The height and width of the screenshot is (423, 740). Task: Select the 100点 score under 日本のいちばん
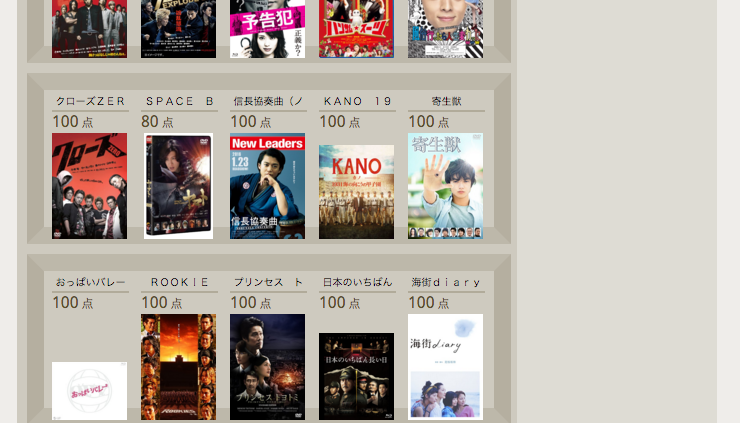[x=340, y=303]
